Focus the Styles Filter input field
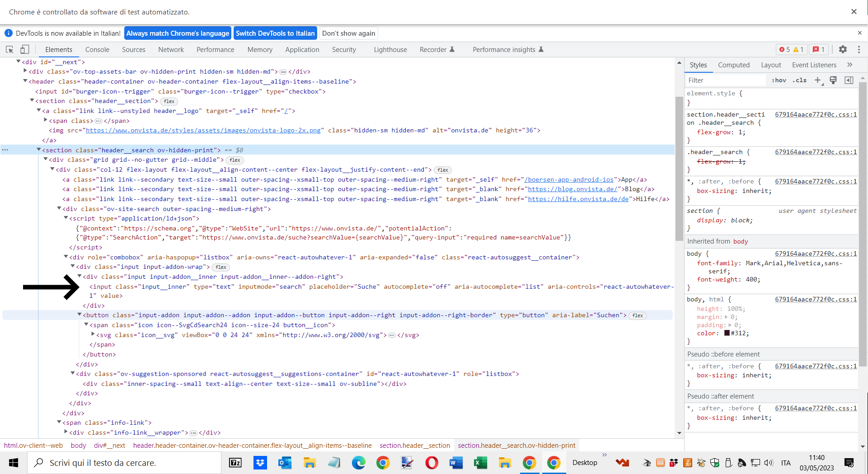Screen dimensions: 868x474 [726, 80]
